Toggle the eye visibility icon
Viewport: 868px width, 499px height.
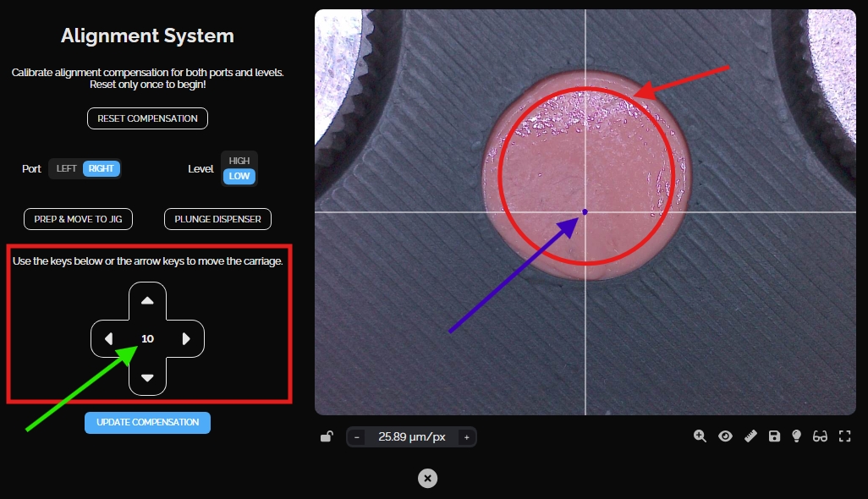(725, 436)
